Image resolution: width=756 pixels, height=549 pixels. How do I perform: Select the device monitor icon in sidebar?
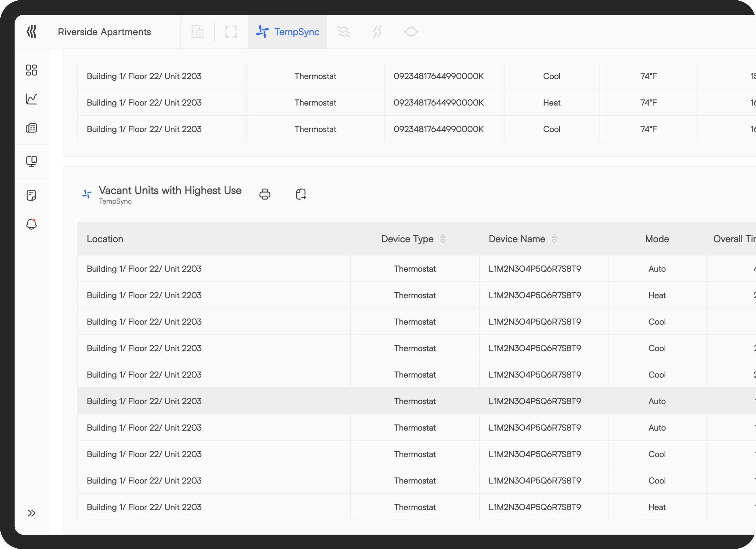pos(31,161)
